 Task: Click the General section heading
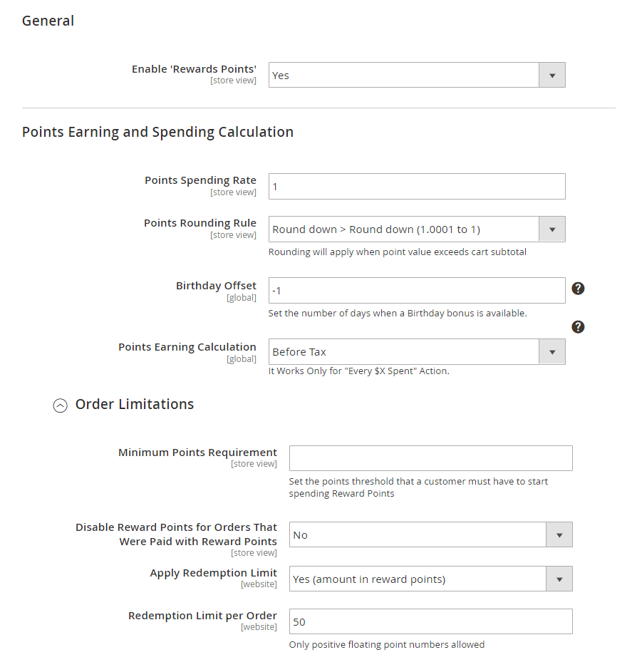pyautogui.click(x=48, y=21)
